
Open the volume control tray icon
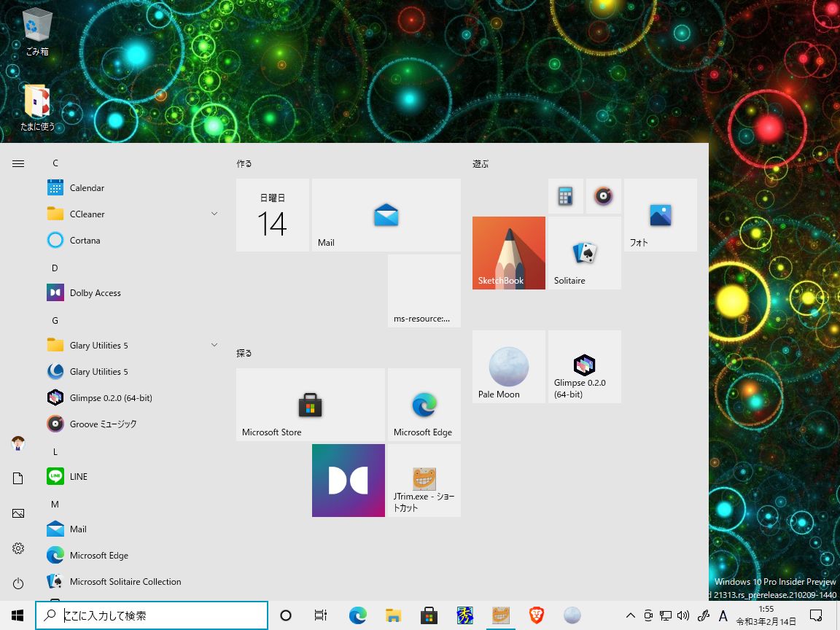point(683,615)
